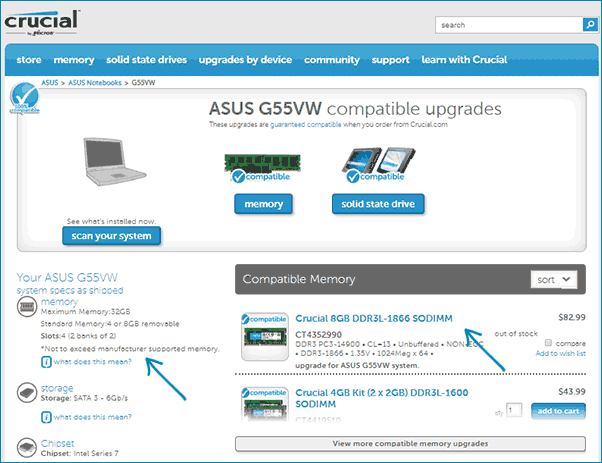Click 'what does this mean?' under storage
The width and height of the screenshot is (602, 463).
[x=93, y=417]
